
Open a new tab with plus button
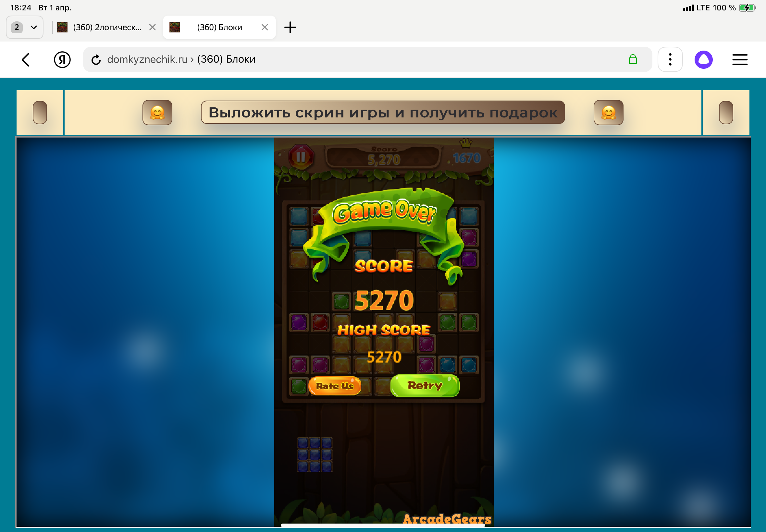[290, 27]
